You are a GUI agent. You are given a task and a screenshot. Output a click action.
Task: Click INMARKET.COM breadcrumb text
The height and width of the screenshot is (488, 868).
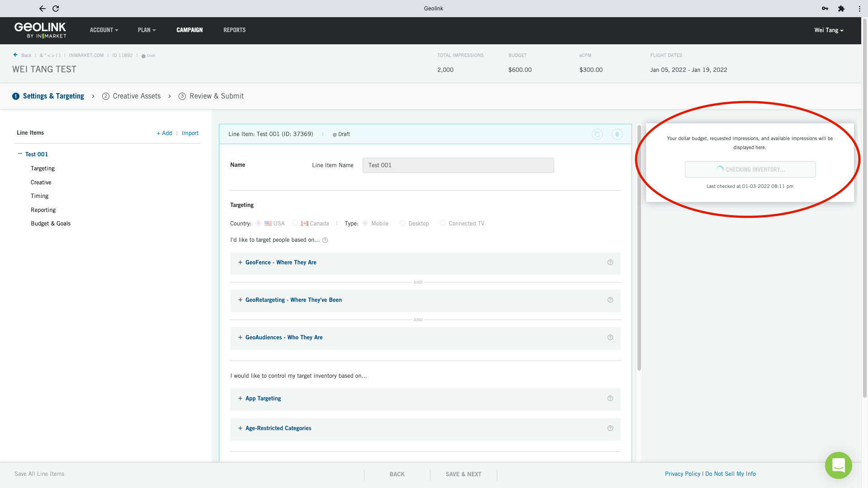coord(86,56)
